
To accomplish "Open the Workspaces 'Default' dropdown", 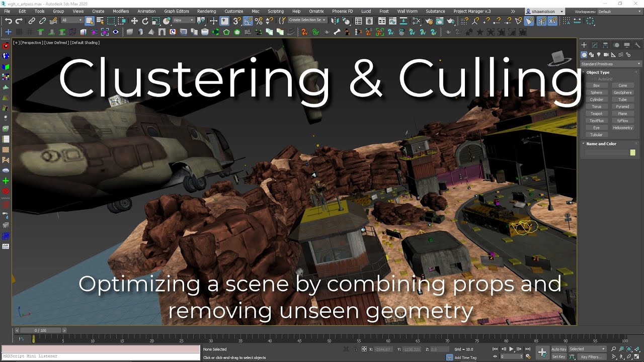I will (x=619, y=11).
